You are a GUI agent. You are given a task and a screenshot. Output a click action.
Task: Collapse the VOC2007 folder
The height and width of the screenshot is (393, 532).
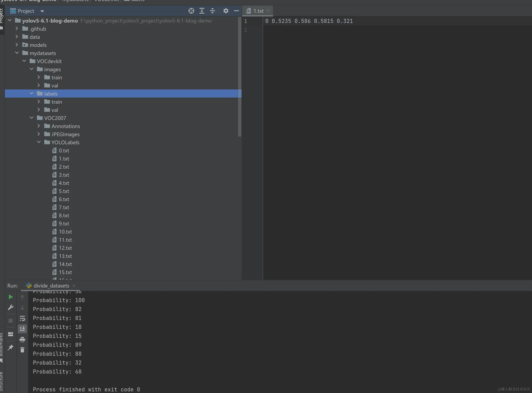pos(31,118)
